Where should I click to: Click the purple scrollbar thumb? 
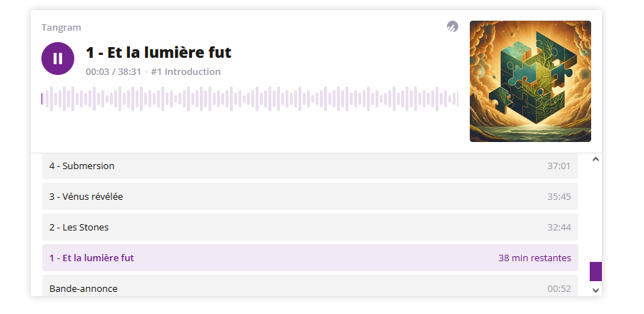tap(595, 271)
